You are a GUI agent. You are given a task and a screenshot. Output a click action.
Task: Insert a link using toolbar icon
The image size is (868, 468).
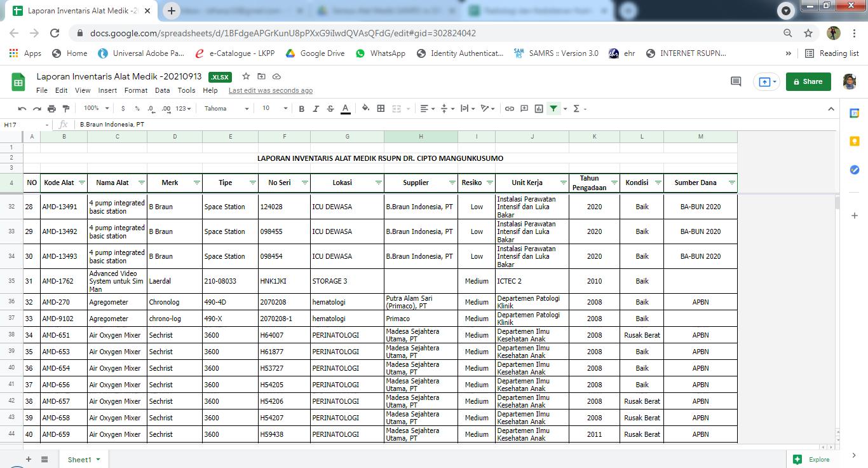(510, 109)
